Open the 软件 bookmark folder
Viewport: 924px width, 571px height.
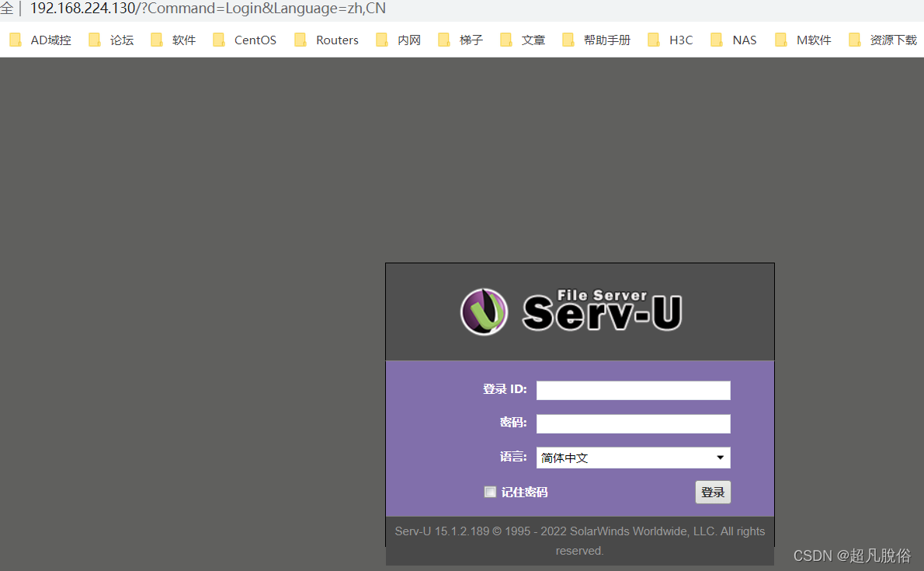pos(173,40)
